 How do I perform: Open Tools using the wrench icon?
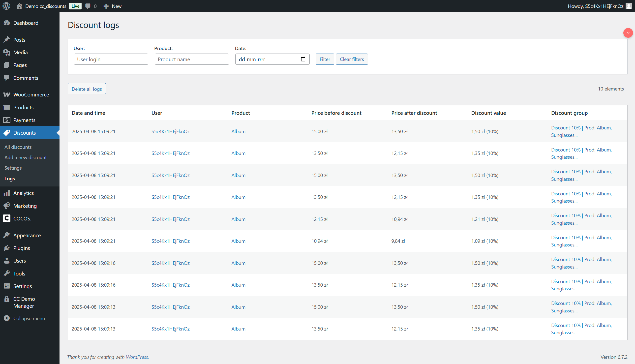7,273
